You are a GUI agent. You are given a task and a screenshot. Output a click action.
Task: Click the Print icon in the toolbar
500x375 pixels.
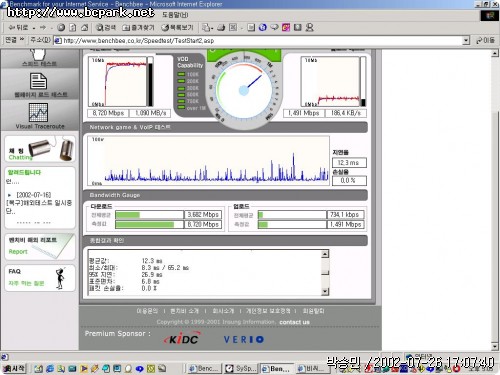click(221, 28)
